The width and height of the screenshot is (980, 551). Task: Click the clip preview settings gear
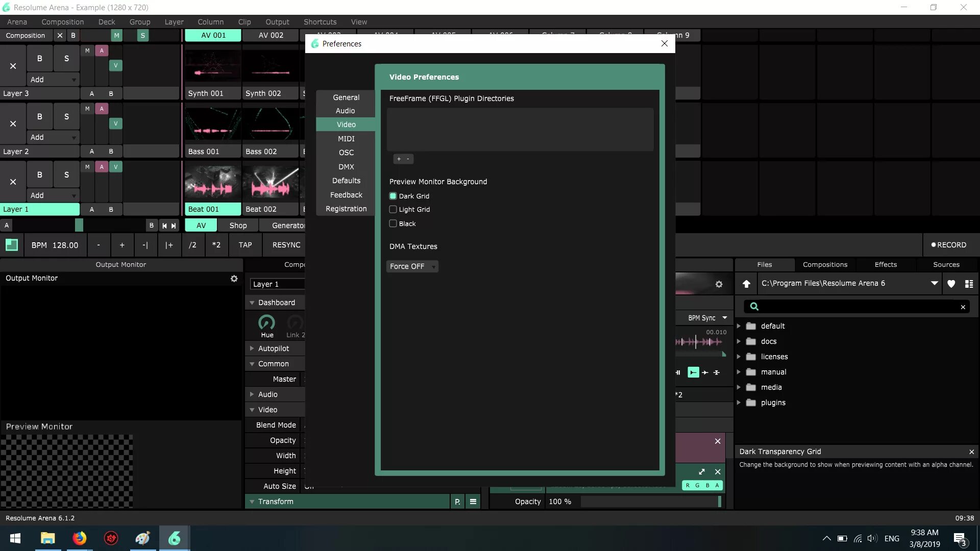pyautogui.click(x=719, y=284)
